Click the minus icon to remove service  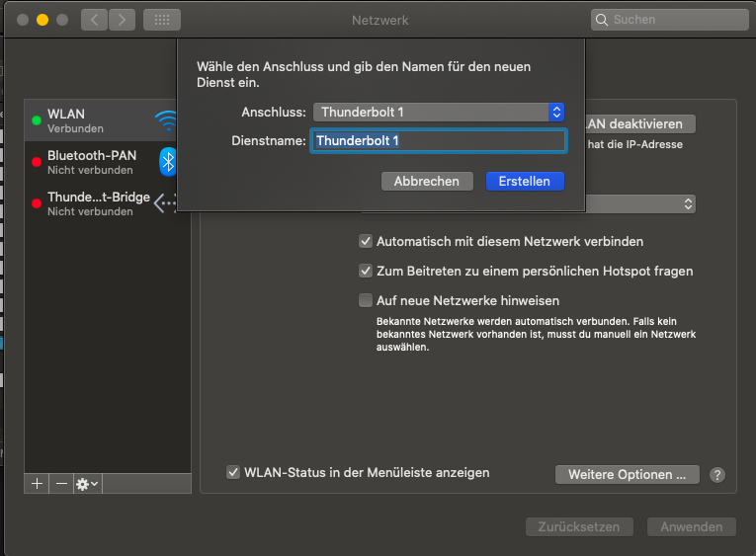[x=61, y=484]
